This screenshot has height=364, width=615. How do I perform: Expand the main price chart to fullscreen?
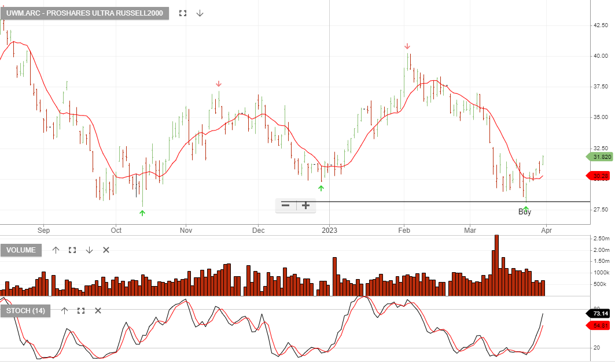point(182,13)
